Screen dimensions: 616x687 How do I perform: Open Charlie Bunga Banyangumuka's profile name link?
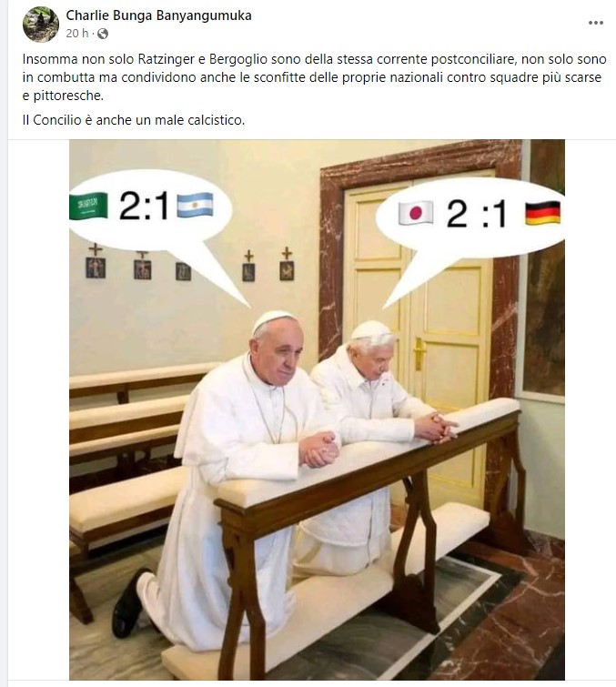tap(158, 15)
